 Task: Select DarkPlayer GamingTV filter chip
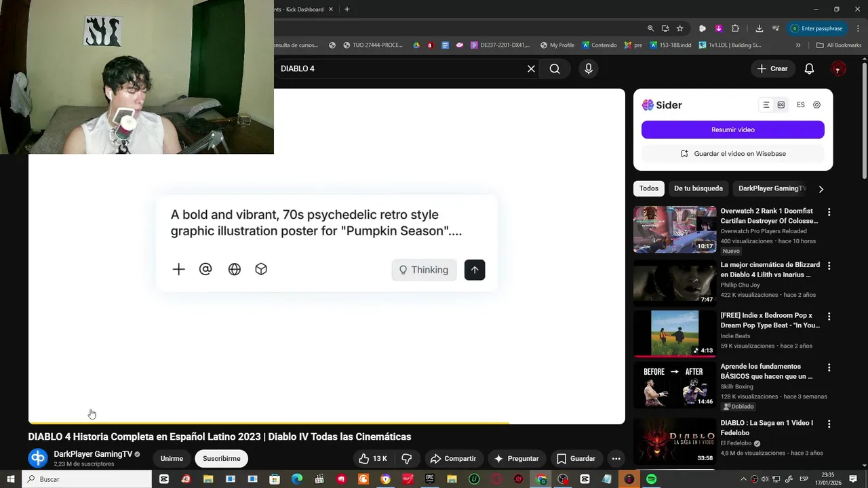tap(772, 188)
